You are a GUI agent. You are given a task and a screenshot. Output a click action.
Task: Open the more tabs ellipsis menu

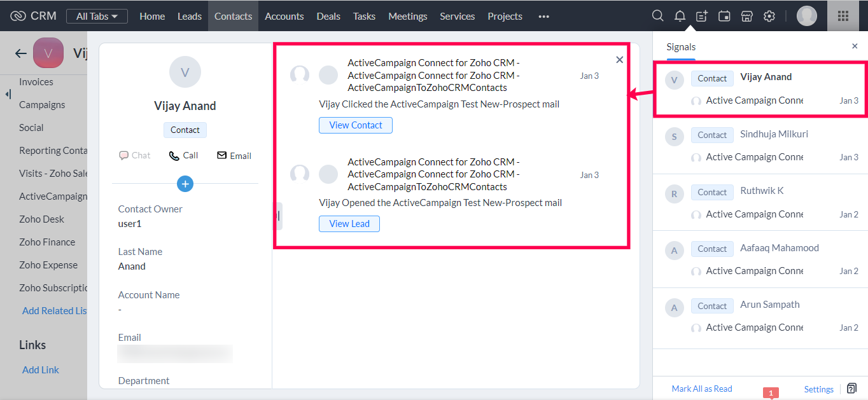coord(543,17)
